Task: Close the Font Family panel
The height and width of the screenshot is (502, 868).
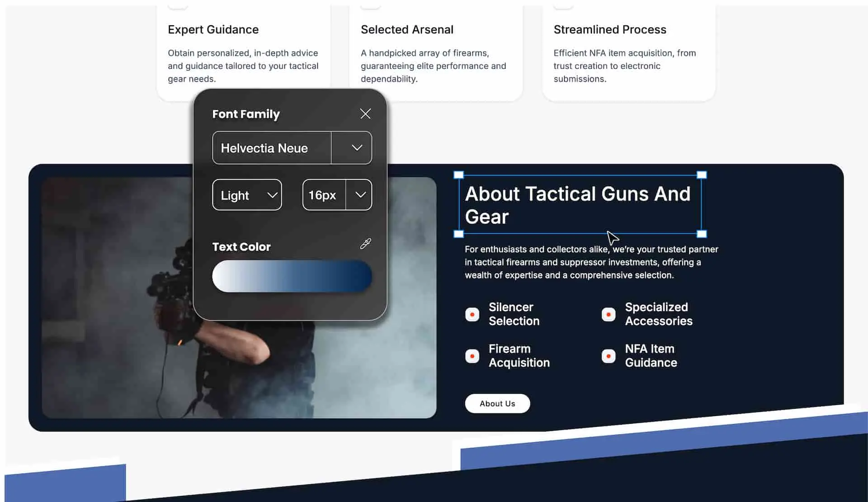Action: click(365, 114)
